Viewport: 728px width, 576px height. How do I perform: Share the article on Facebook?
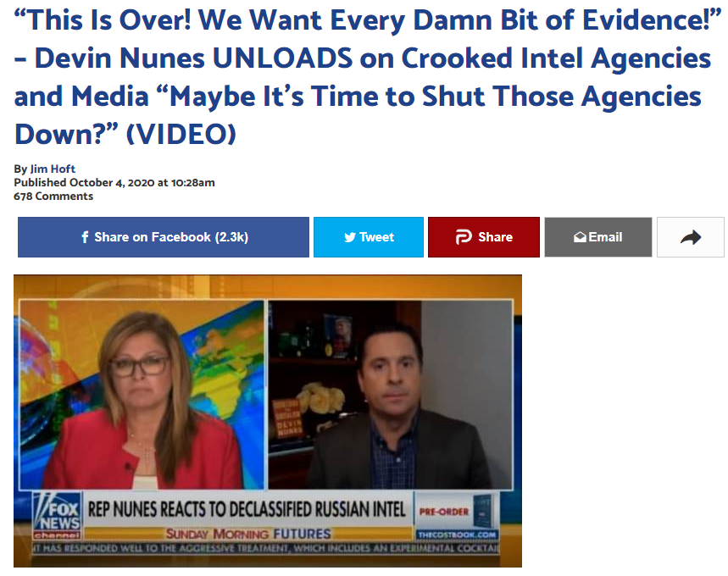click(164, 237)
